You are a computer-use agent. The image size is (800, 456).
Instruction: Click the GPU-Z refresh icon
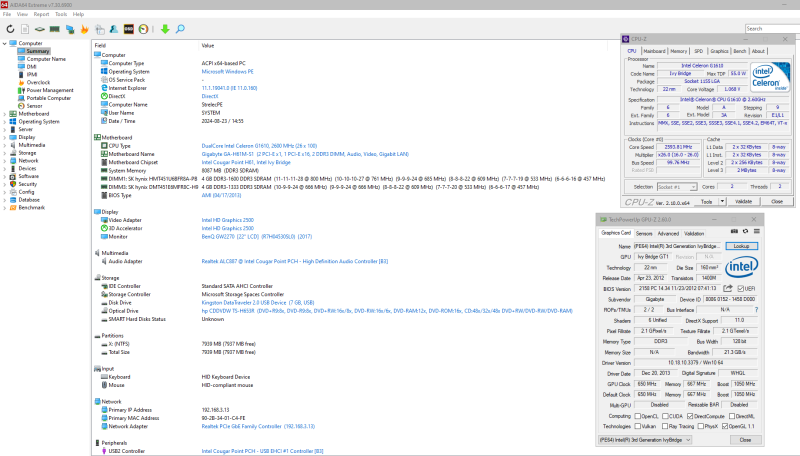point(745,231)
